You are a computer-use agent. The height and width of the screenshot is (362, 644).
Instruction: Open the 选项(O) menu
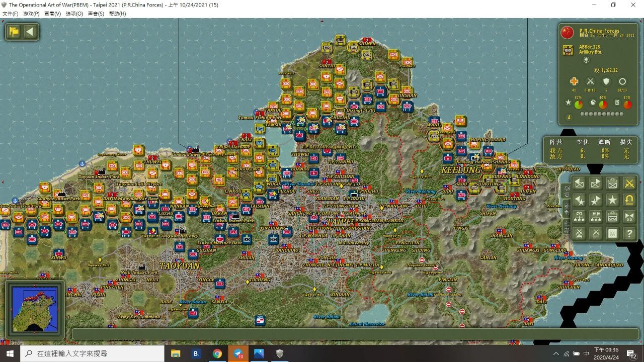coord(74,14)
